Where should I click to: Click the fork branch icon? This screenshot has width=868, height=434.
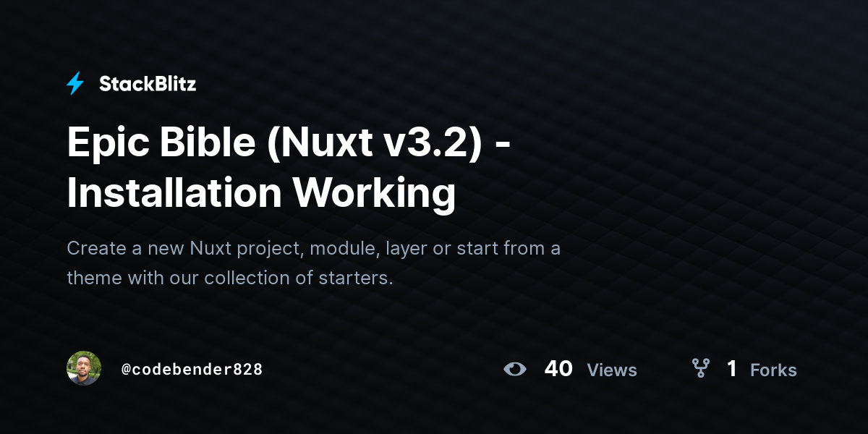pyautogui.click(x=700, y=369)
